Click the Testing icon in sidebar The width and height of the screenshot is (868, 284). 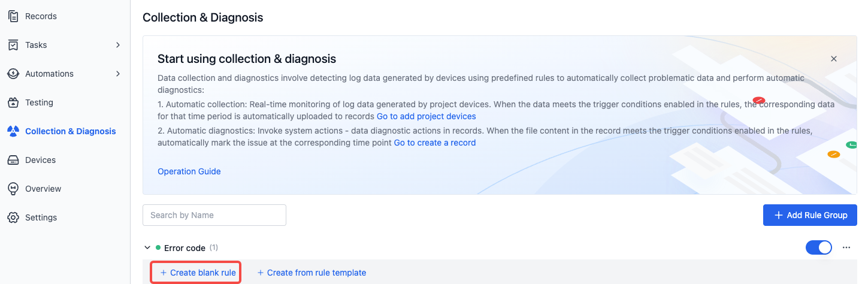click(13, 102)
